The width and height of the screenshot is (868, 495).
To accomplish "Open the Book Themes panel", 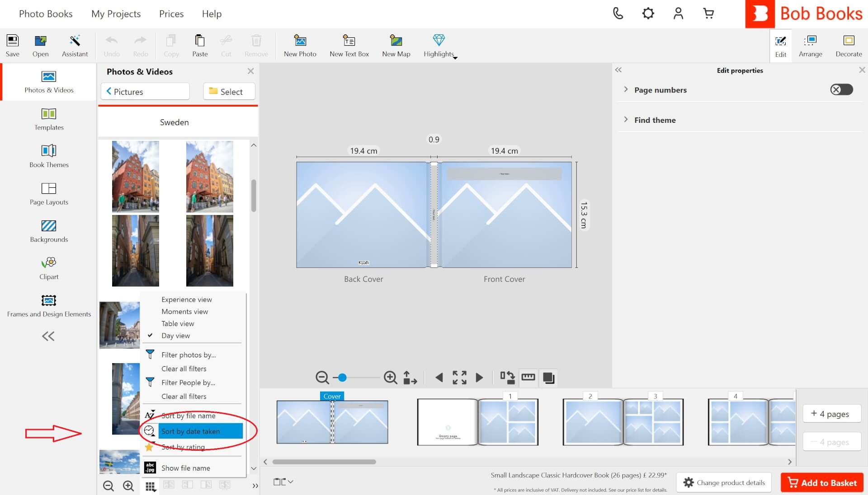I will pyautogui.click(x=49, y=156).
